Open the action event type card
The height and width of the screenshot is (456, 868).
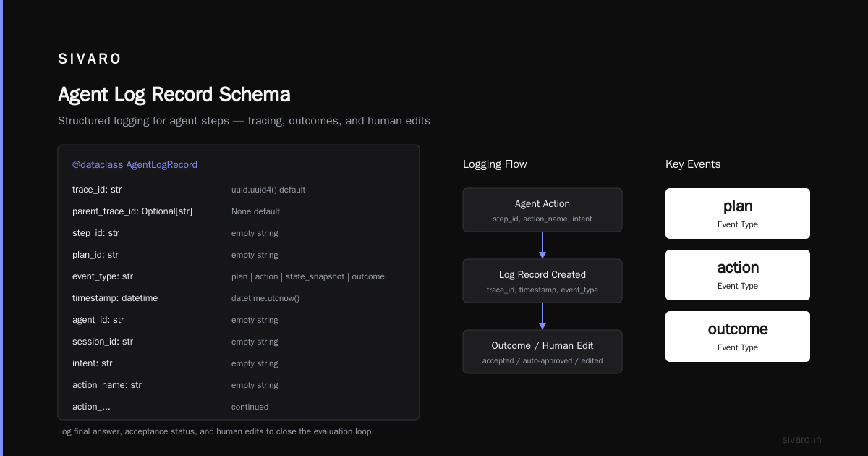(x=738, y=275)
